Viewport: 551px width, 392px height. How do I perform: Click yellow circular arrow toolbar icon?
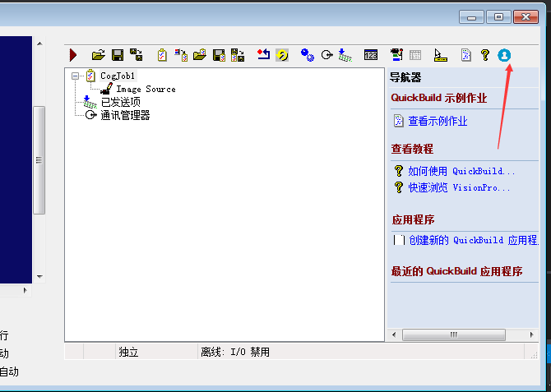click(x=282, y=55)
